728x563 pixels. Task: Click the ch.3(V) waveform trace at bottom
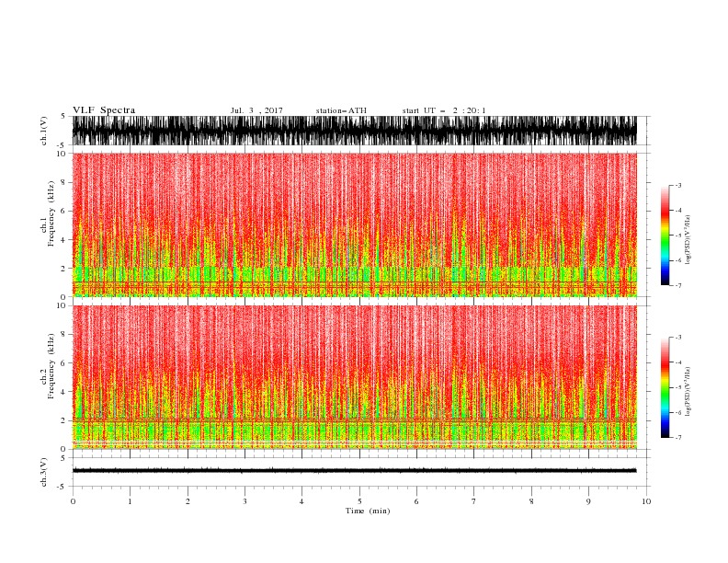tap(354, 471)
